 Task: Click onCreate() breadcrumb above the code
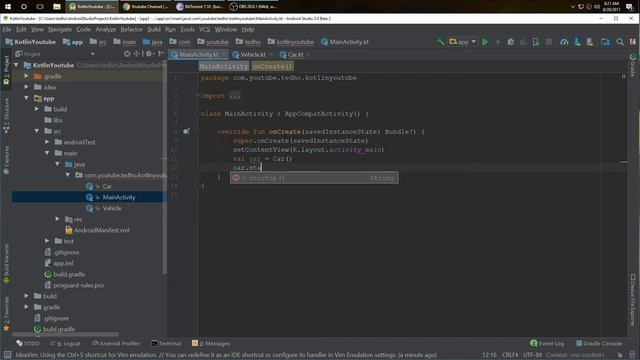coord(272,66)
